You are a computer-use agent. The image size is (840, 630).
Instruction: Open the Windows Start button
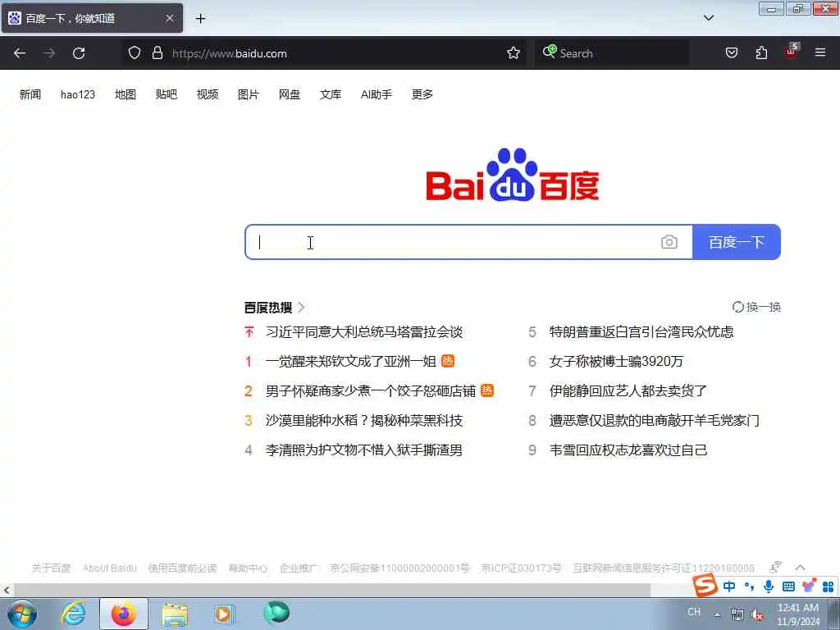pyautogui.click(x=22, y=614)
